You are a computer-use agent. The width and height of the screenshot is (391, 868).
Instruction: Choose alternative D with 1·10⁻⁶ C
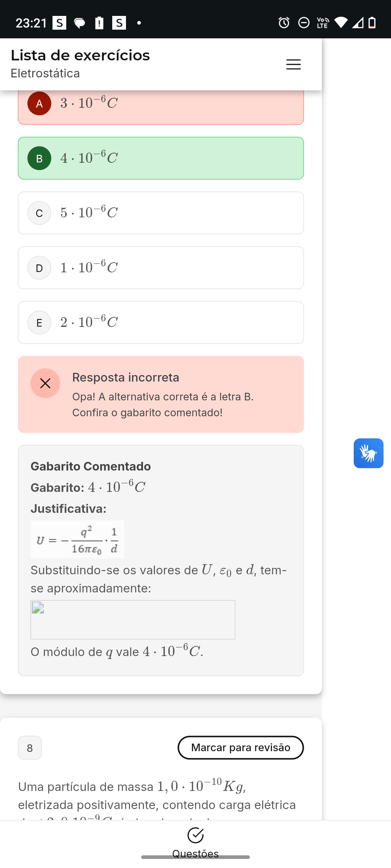click(x=161, y=268)
